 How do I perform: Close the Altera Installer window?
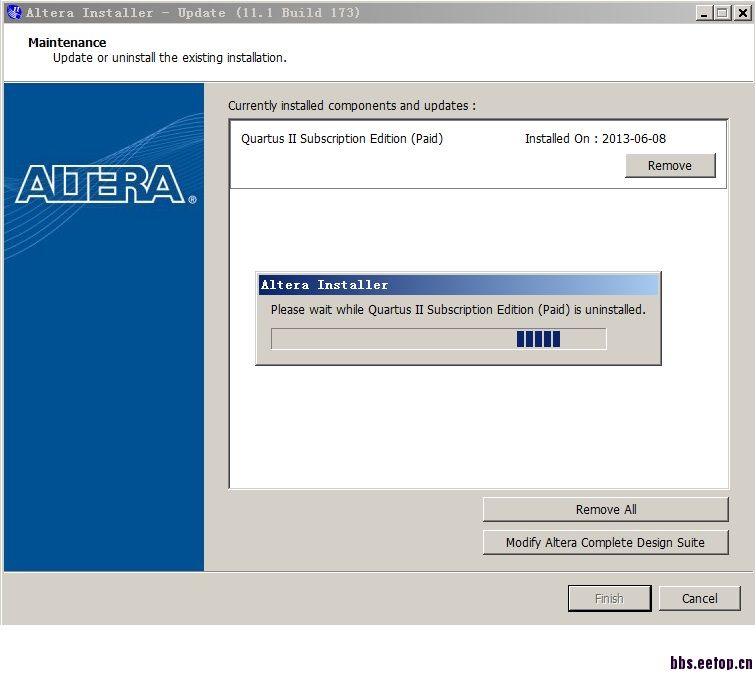point(742,13)
